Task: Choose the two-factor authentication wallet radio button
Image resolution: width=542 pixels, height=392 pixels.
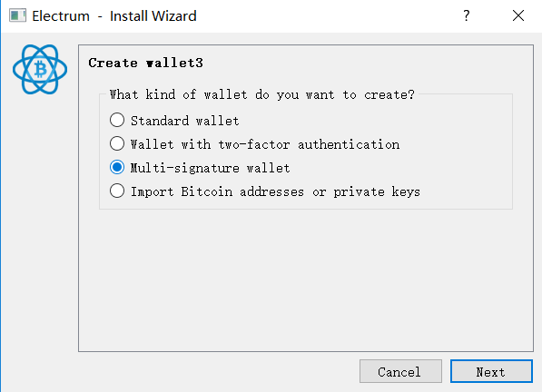Action: point(117,143)
